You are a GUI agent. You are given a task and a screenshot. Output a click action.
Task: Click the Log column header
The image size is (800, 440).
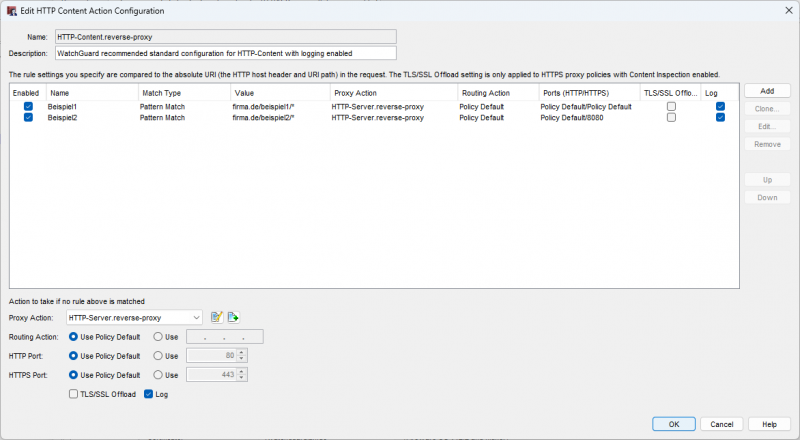720,93
